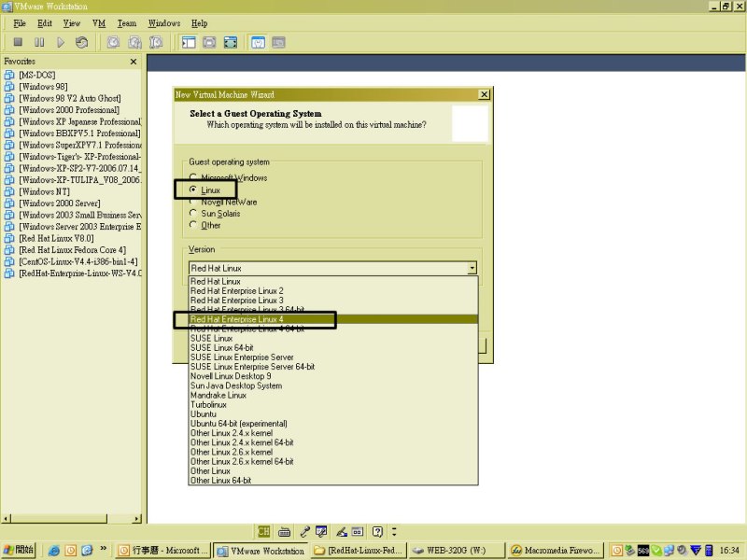Screen dimensions: 747x560
Task: Choose Red Hat Enterprise Linux 2 option
Action: [x=333, y=290]
